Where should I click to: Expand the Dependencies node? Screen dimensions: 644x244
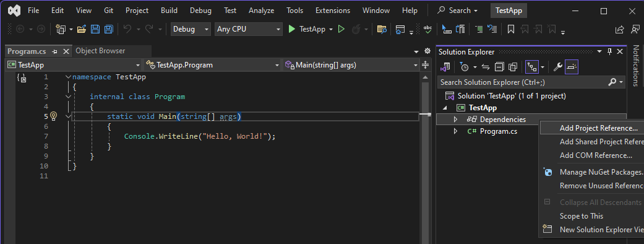coord(455,120)
